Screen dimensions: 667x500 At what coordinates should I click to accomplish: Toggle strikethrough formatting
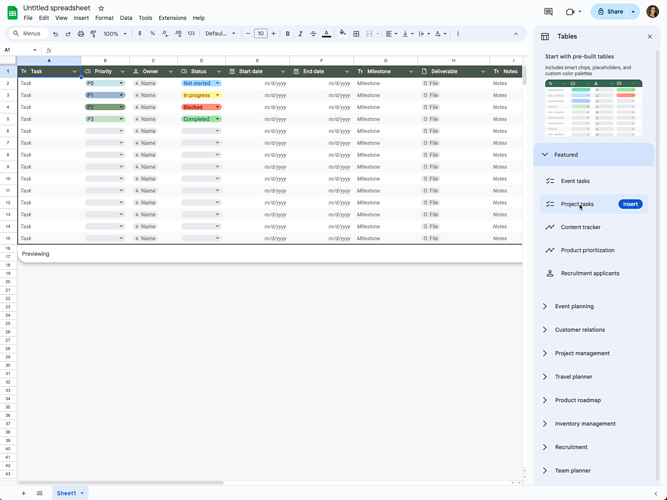(313, 34)
